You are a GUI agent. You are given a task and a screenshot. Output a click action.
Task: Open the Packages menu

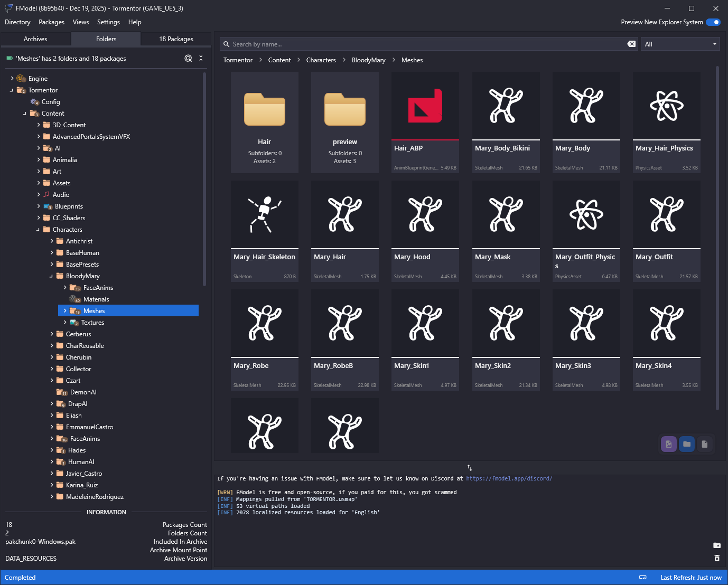[51, 22]
